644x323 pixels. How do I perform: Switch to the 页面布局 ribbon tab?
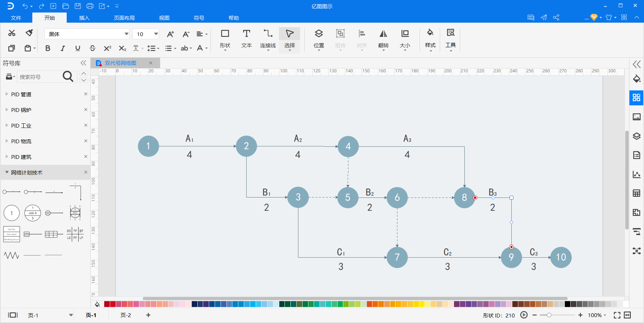click(x=124, y=18)
